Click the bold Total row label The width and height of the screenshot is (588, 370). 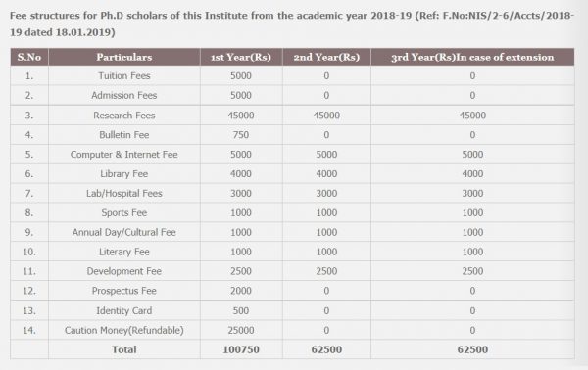pyautogui.click(x=124, y=349)
